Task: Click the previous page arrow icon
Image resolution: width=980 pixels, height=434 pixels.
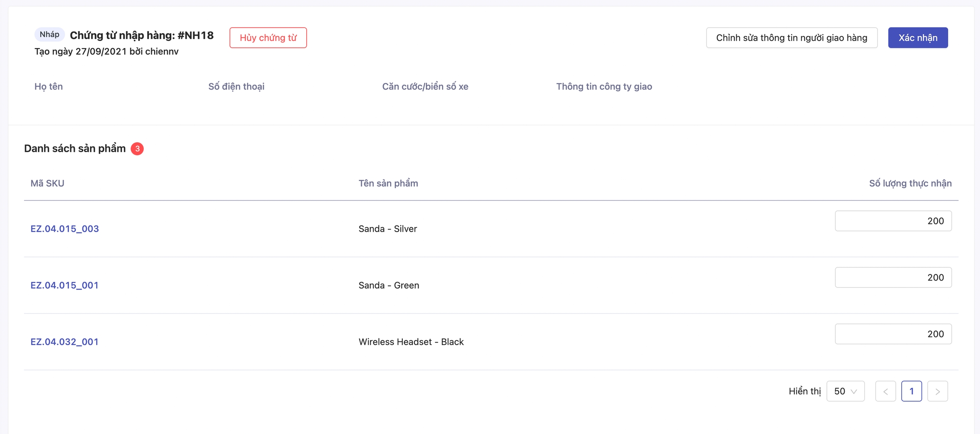Action: [886, 391]
